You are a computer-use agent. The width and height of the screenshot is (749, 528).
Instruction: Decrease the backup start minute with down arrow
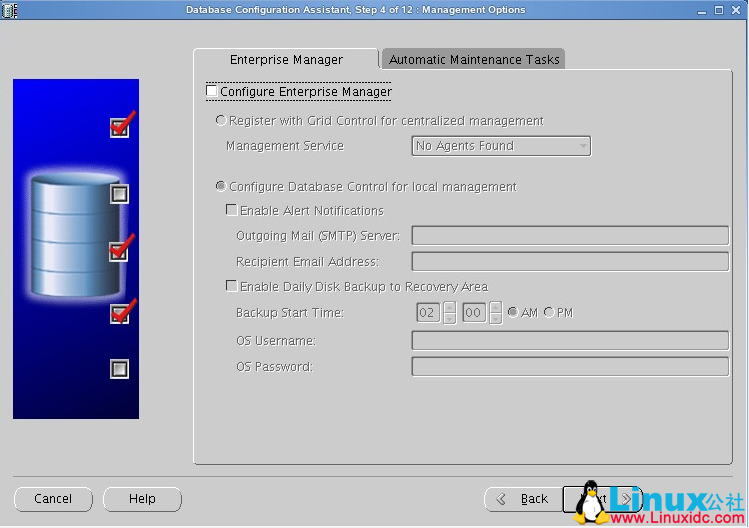tap(495, 319)
